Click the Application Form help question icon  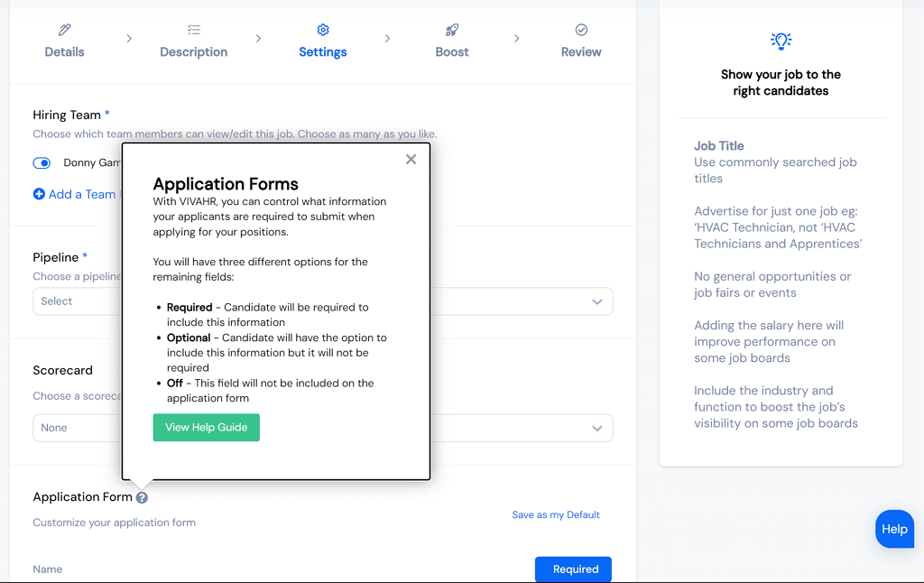click(142, 497)
